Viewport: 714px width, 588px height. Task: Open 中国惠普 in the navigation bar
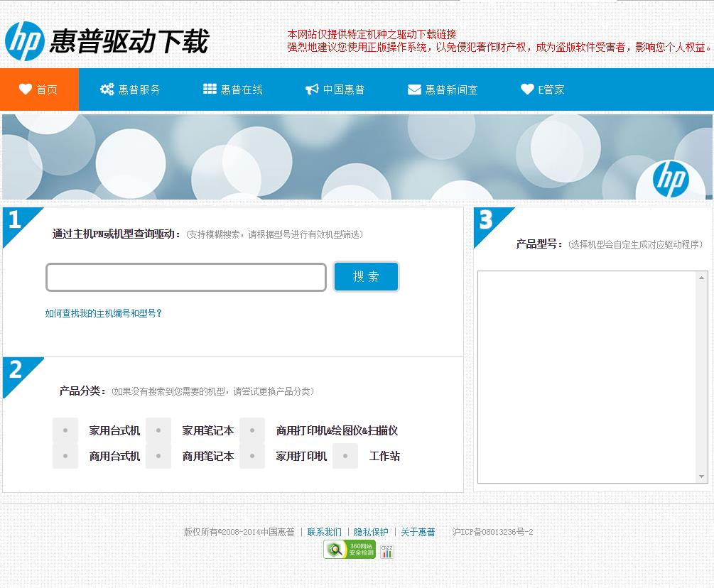coord(335,89)
